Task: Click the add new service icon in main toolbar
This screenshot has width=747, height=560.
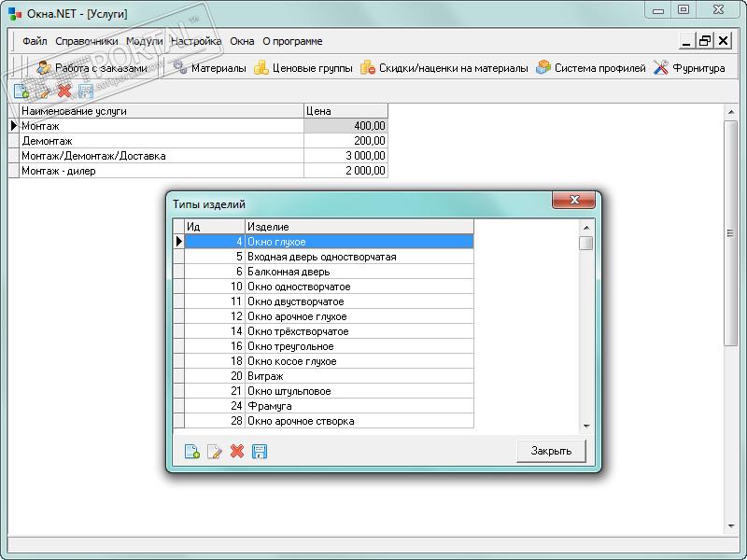Action: coord(21,91)
